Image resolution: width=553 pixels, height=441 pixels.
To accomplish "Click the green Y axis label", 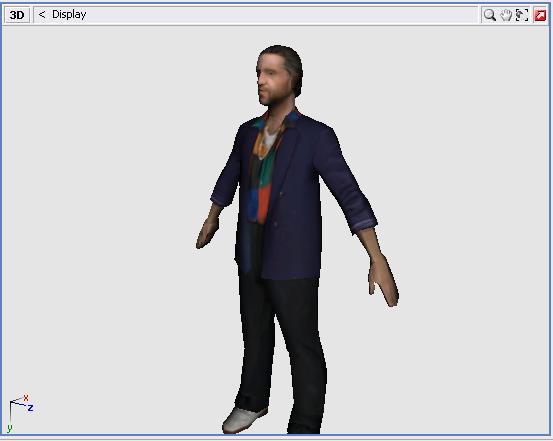I will click(x=10, y=428).
